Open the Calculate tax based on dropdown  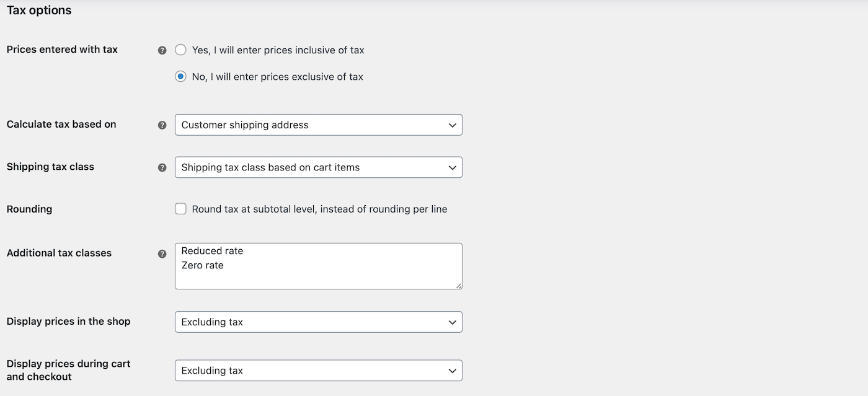318,125
